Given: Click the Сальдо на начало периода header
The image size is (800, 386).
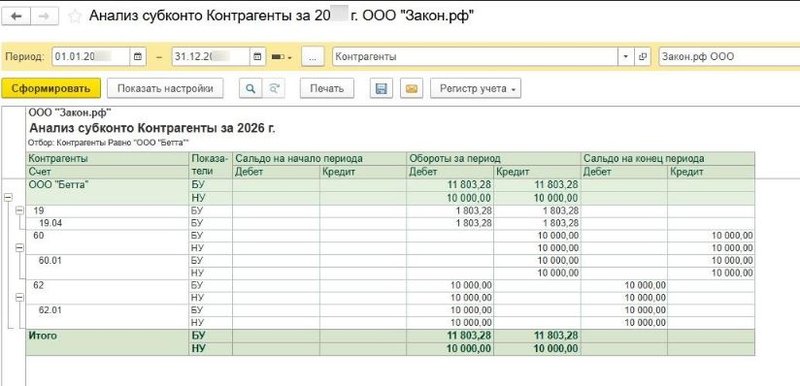Looking at the screenshot, I should pos(319,159).
